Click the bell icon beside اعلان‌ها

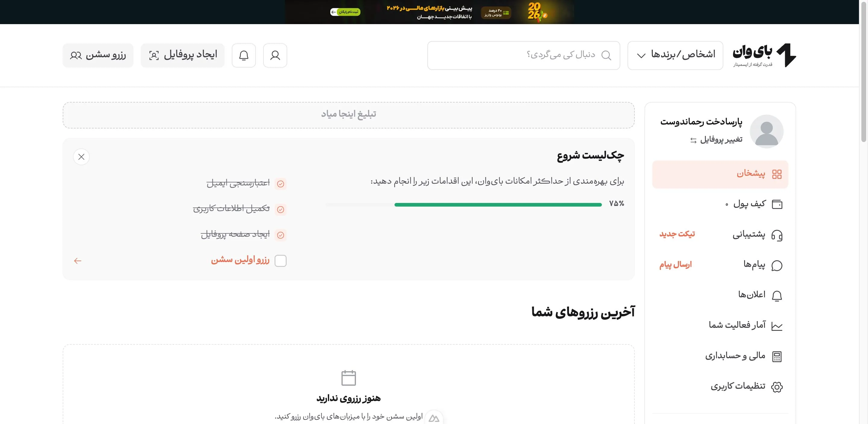coord(777,296)
